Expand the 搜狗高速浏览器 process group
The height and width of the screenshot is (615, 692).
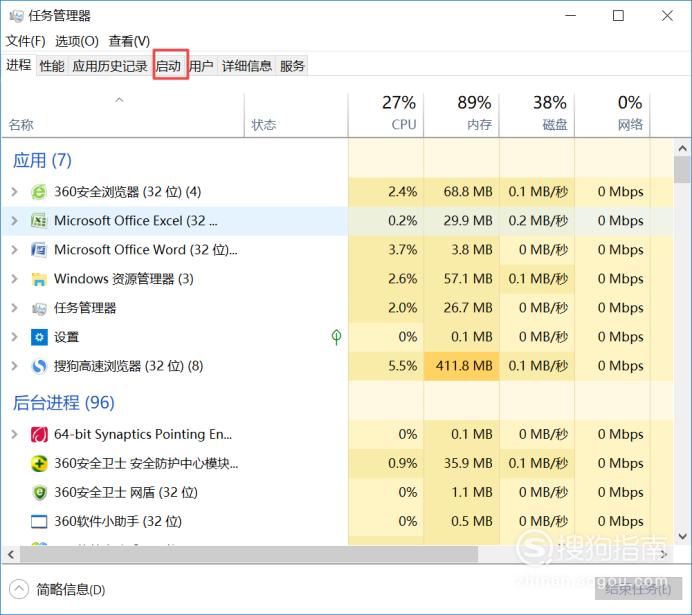tap(15, 366)
